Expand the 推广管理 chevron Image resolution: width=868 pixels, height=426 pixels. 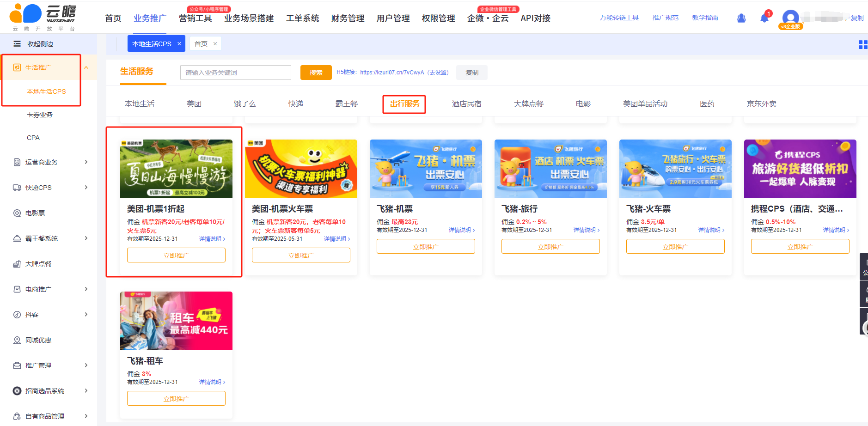click(x=86, y=365)
